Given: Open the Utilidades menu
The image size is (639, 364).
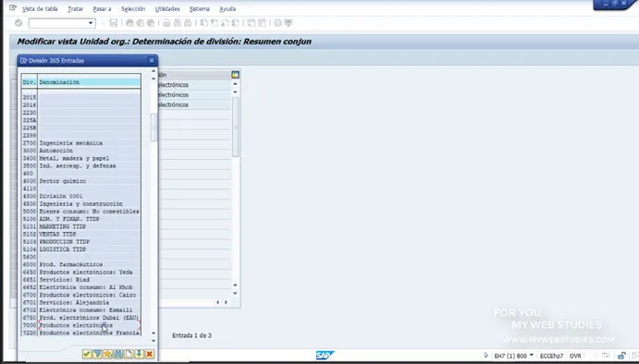Looking at the screenshot, I should point(167,8).
